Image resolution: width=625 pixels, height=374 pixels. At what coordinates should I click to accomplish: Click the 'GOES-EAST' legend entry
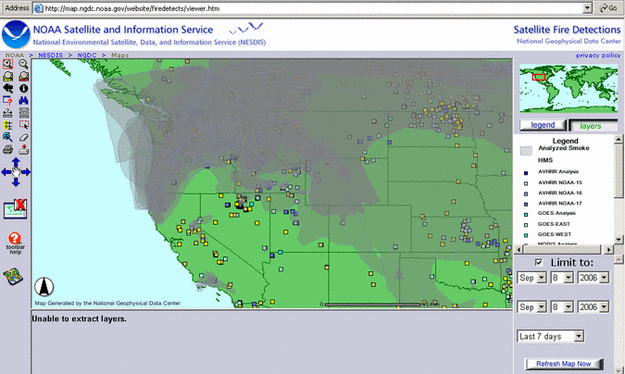coord(554,224)
